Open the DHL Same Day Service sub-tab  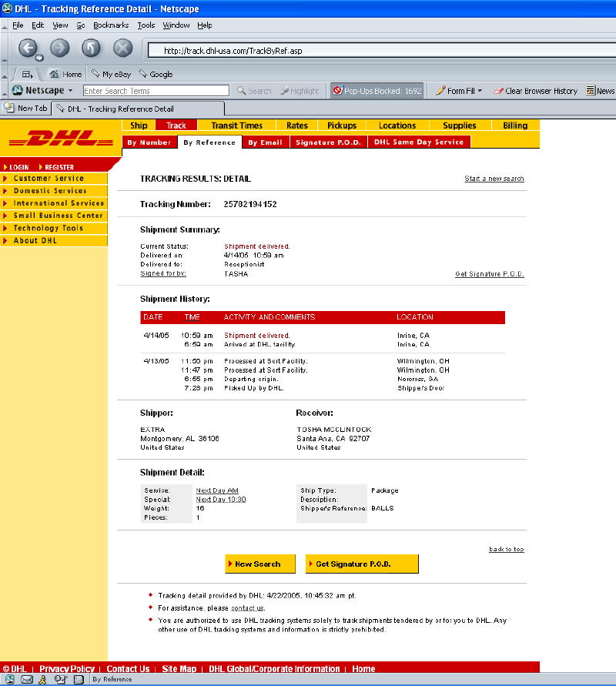tap(419, 142)
